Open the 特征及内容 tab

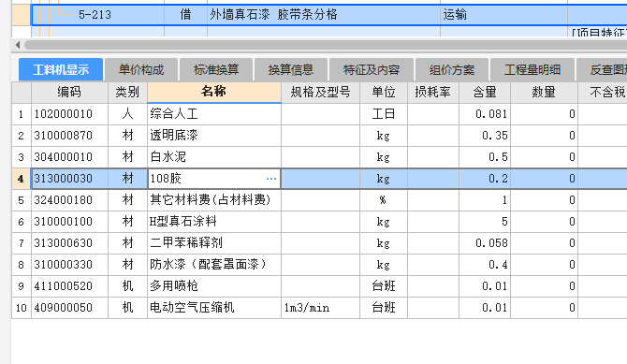[x=372, y=69]
